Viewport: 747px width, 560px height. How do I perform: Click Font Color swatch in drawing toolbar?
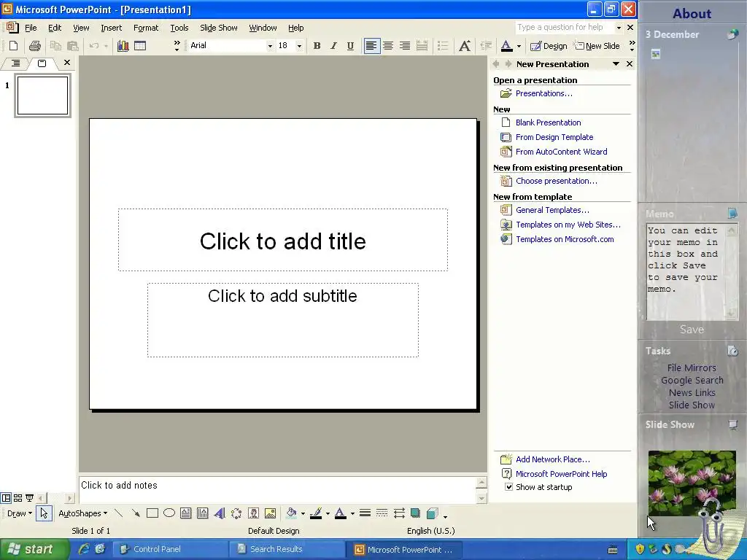340,513
